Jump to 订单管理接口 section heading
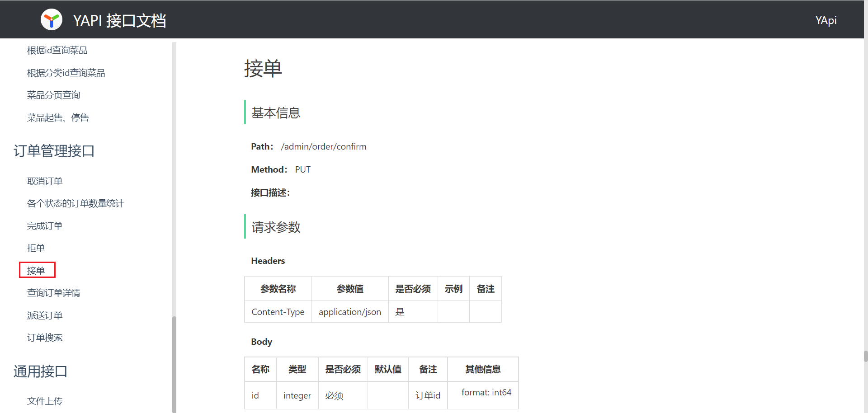This screenshot has height=413, width=868. coord(54,150)
